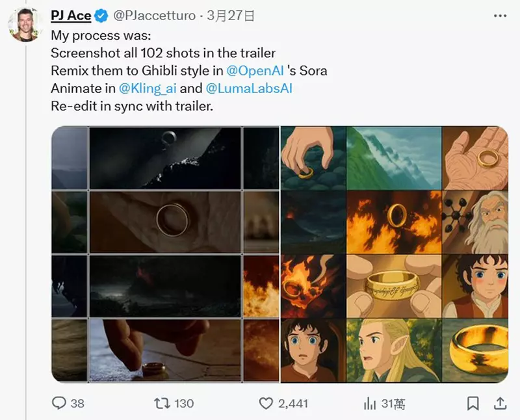Click the reply comment icon
520x420 pixels.
[59, 403]
